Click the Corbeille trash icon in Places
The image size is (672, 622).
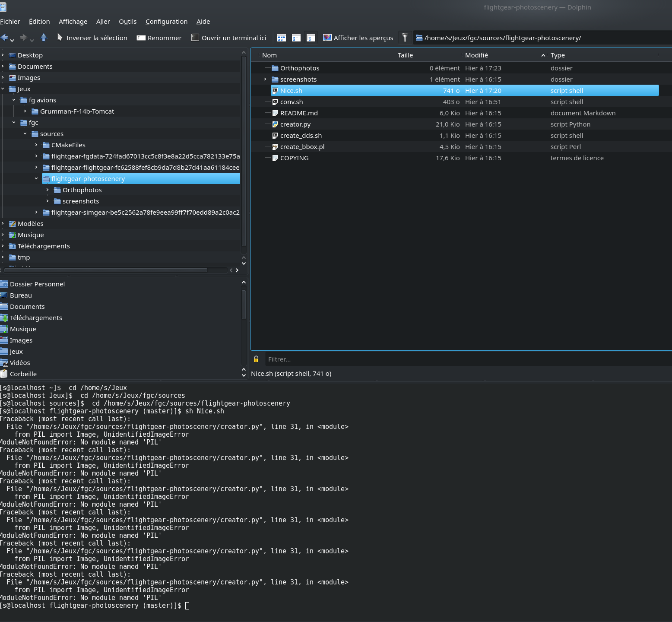point(4,374)
